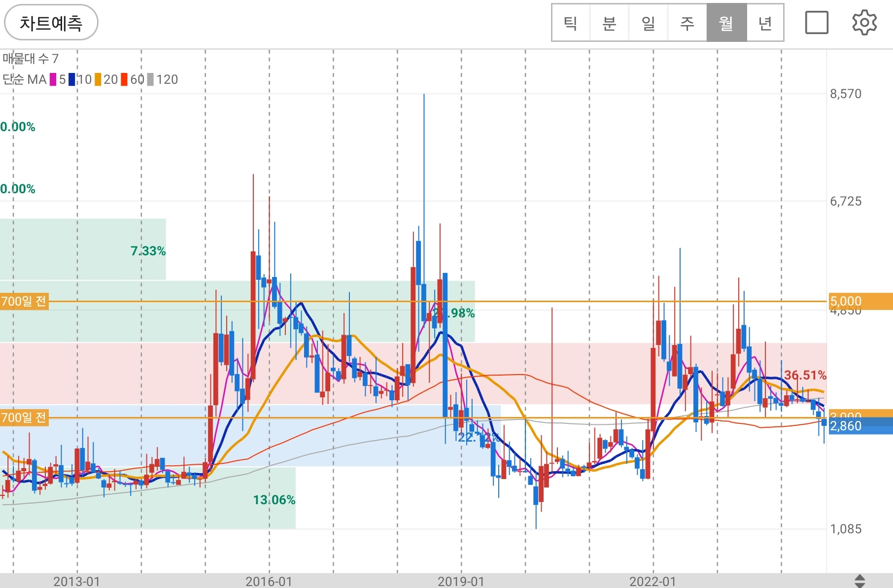Image resolution: width=893 pixels, height=588 pixels.
Task: Switch to the 틱 tick interval tab
Action: 571,23
